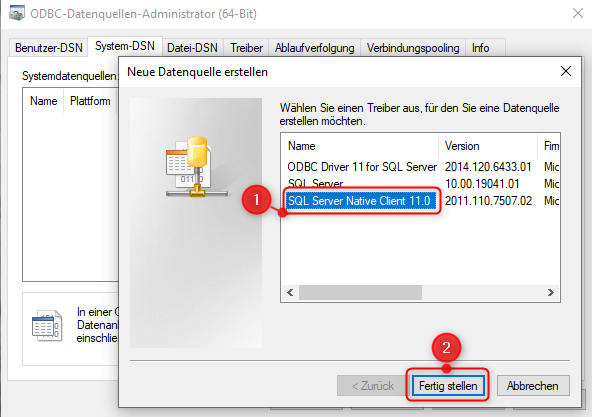Viewport: 592px width, 417px height.
Task: Switch to Ablaufverfolgung tab
Action: click(314, 48)
